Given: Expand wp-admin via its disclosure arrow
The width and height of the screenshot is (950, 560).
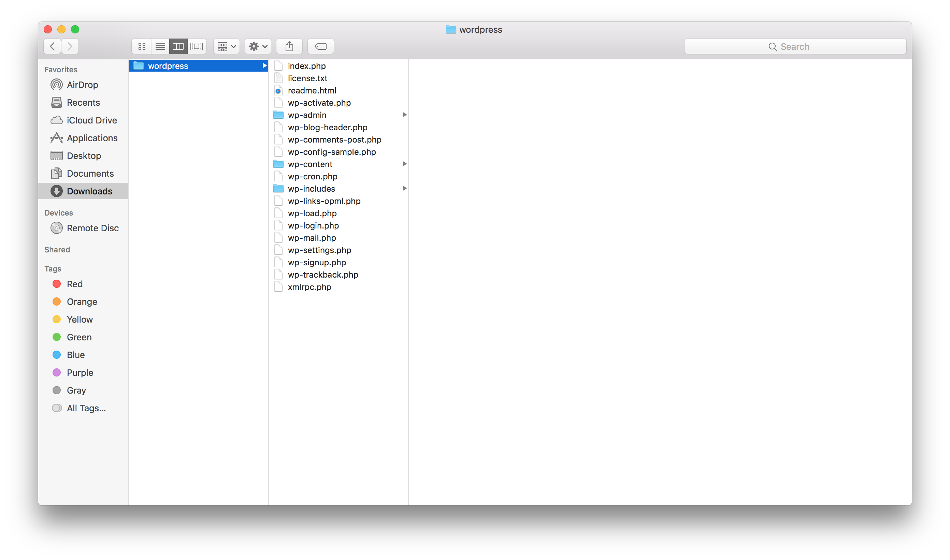Looking at the screenshot, I should [x=404, y=115].
